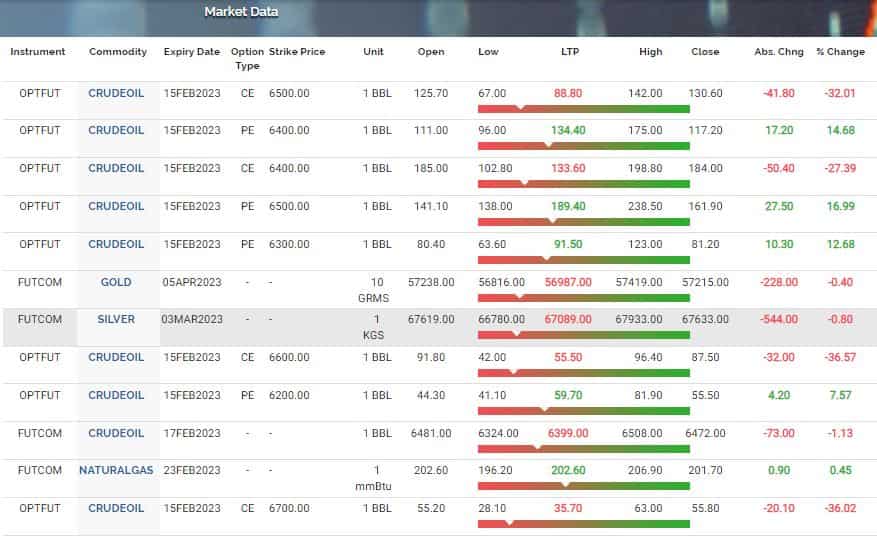Click close value 67633.00
877x536 pixels.
705,319
